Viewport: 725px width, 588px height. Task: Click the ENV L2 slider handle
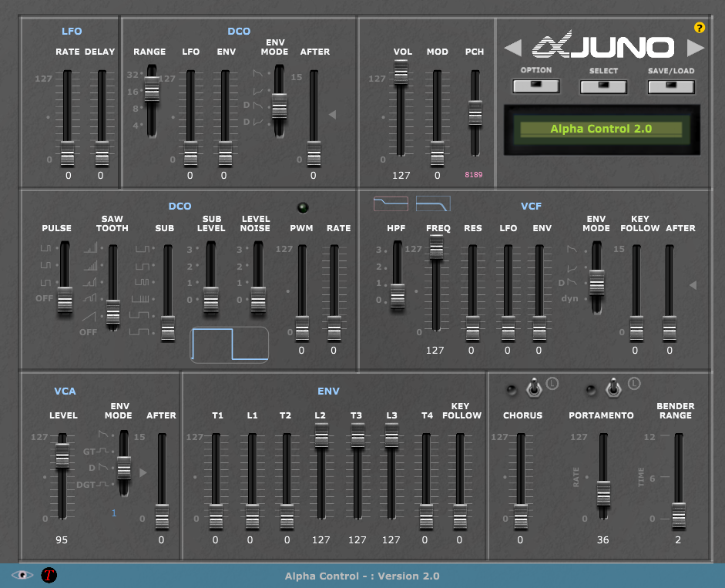click(x=321, y=435)
